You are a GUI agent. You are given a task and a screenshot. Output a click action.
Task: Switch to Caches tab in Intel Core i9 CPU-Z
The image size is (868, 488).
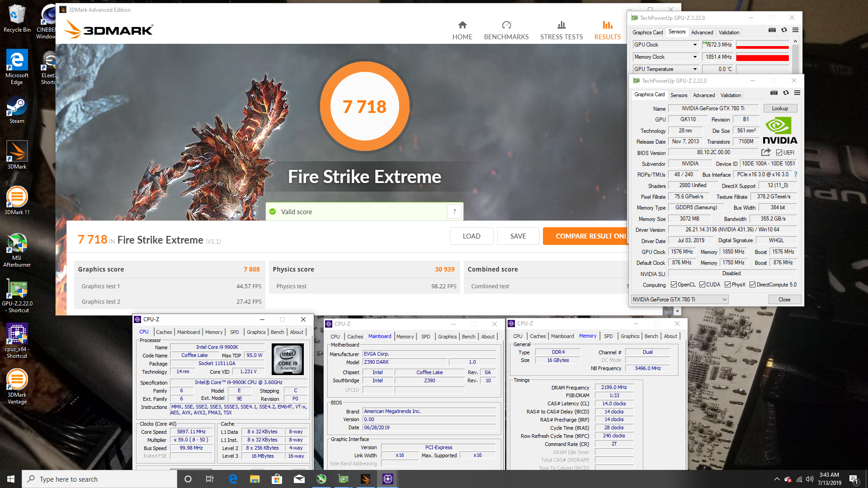point(164,332)
